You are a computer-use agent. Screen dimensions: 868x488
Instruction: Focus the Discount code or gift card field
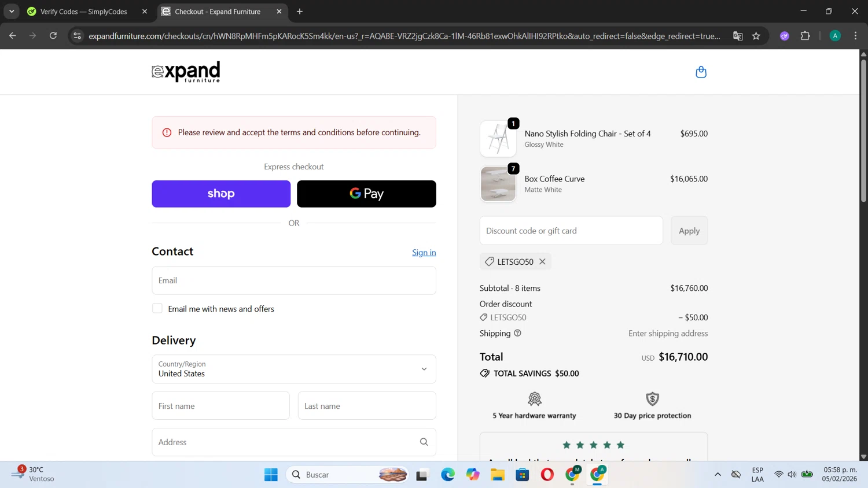click(571, 231)
